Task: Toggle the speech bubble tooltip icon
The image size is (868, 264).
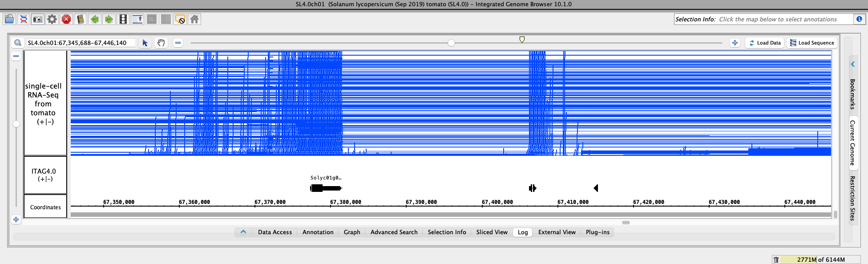Action: point(180,19)
